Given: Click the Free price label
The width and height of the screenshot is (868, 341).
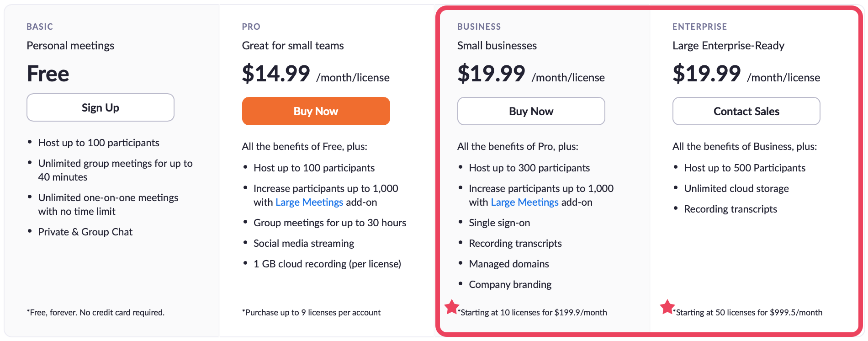Looking at the screenshot, I should 48,74.
